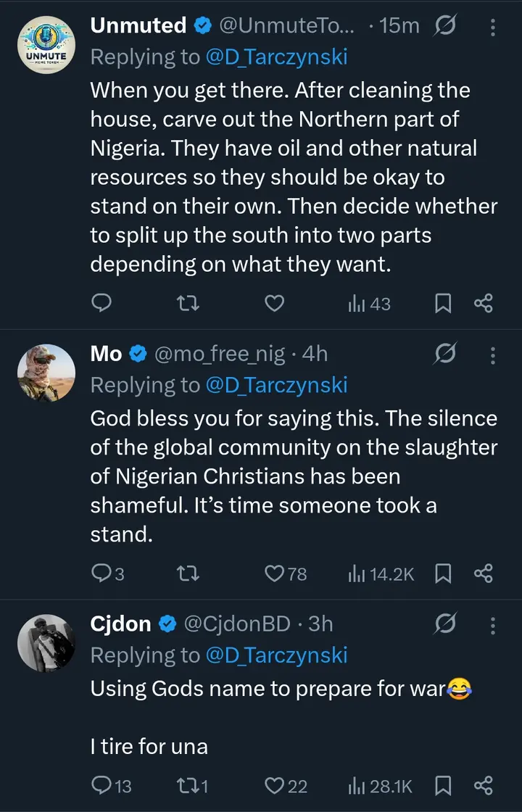The width and height of the screenshot is (522, 812).
Task: Share the Unmuted tweet
Action: pos(484,304)
